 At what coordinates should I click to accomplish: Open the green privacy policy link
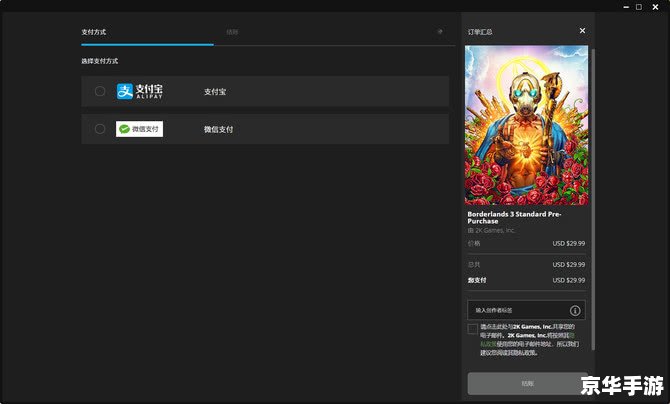[x=488, y=344]
